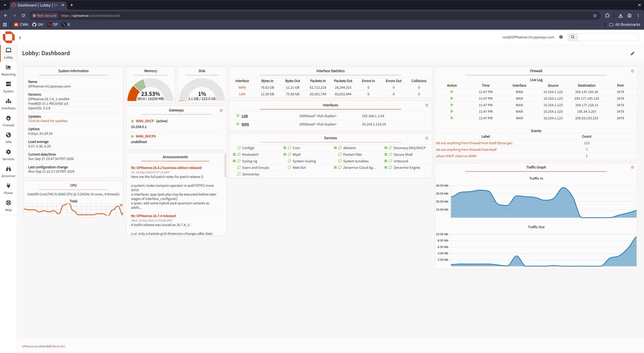Restart the Web GUI service

tap(289, 168)
